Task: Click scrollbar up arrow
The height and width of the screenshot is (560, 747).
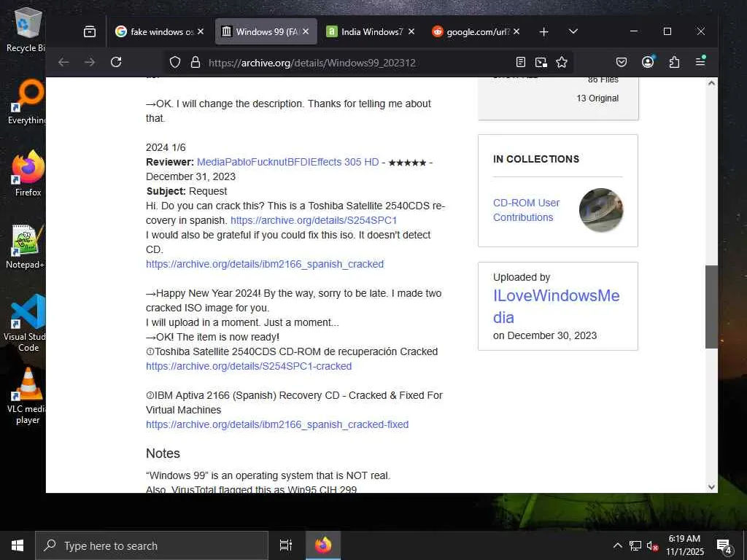Action: [x=711, y=83]
